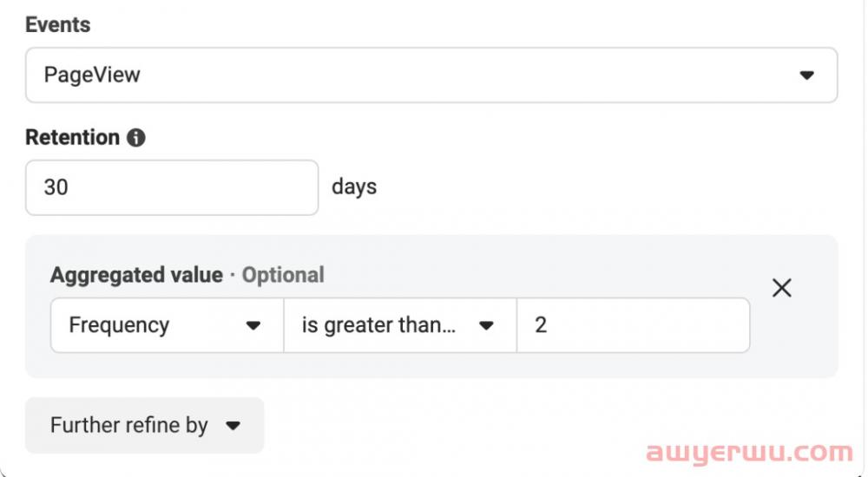Click the caret beside "is greater than"
This screenshot has height=477, width=868.
click(x=486, y=326)
